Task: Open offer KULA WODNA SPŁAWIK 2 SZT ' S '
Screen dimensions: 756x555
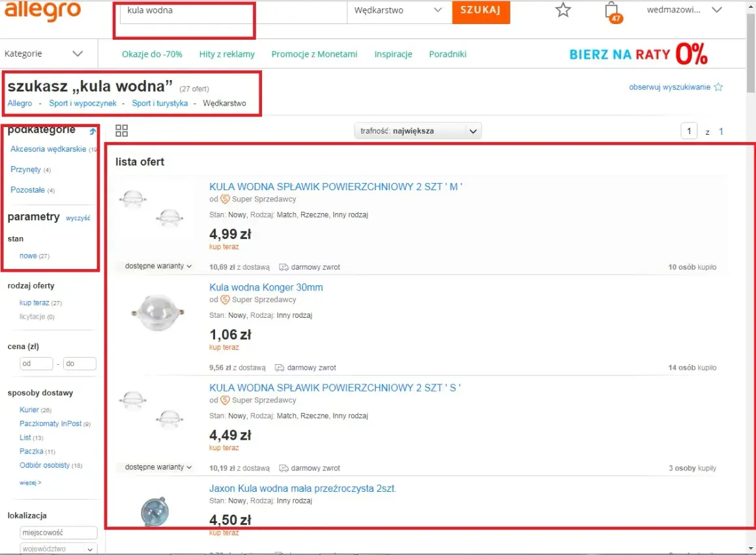Action: (x=335, y=388)
